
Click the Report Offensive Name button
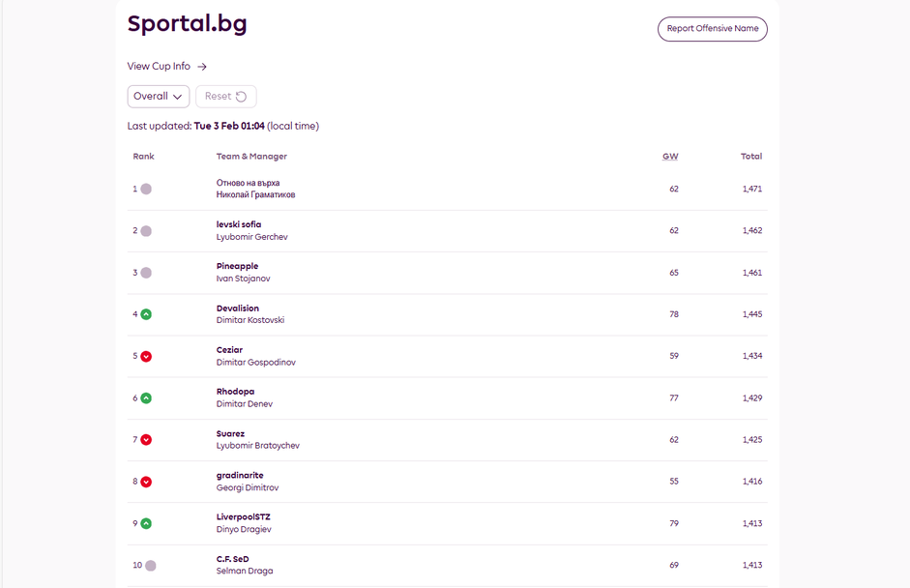(x=712, y=29)
